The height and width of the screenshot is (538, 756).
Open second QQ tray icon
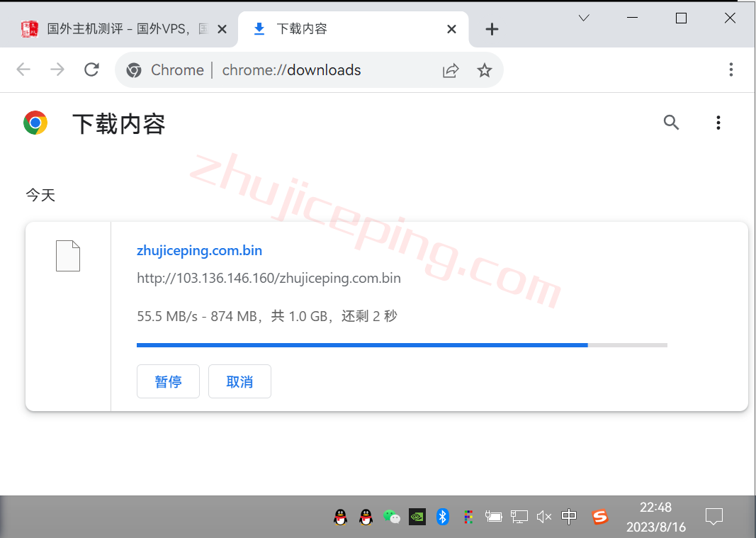[x=366, y=517]
